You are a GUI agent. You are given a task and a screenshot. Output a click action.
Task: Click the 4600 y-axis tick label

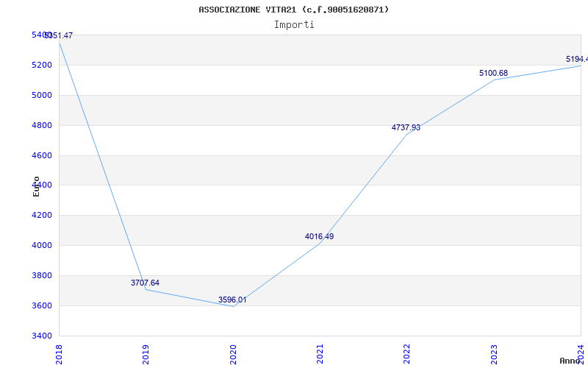[42, 155]
